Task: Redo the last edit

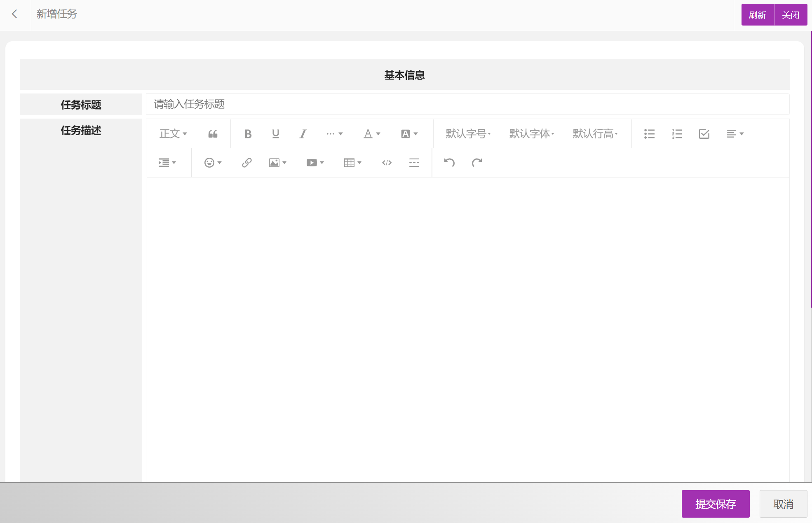Action: click(x=477, y=163)
